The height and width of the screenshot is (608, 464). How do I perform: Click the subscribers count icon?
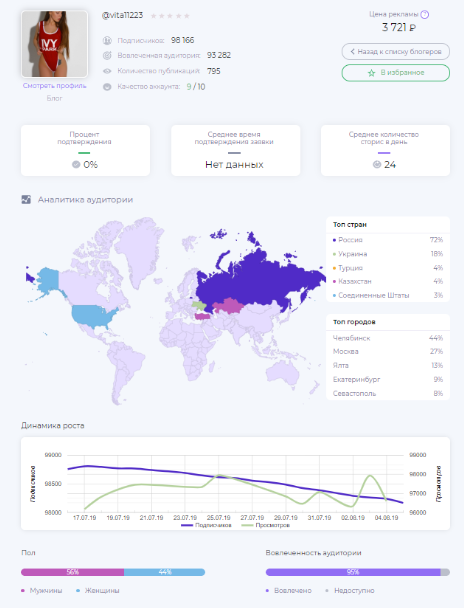tap(107, 40)
